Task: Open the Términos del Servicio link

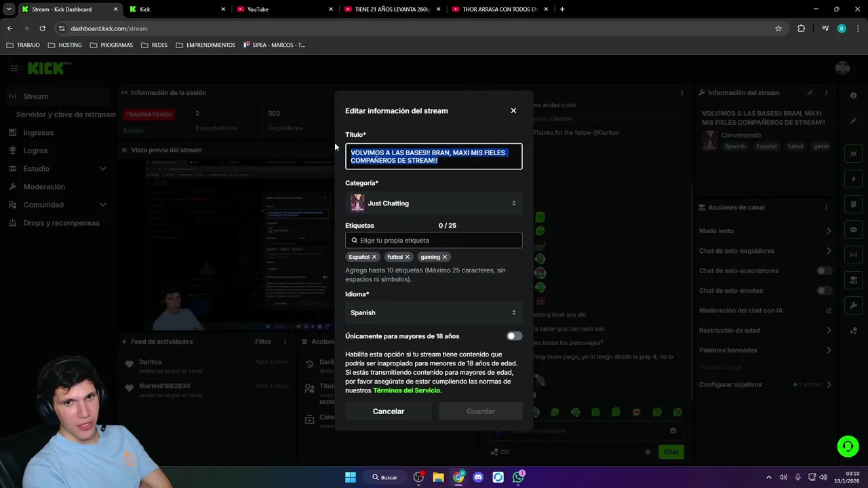Action: (406, 390)
